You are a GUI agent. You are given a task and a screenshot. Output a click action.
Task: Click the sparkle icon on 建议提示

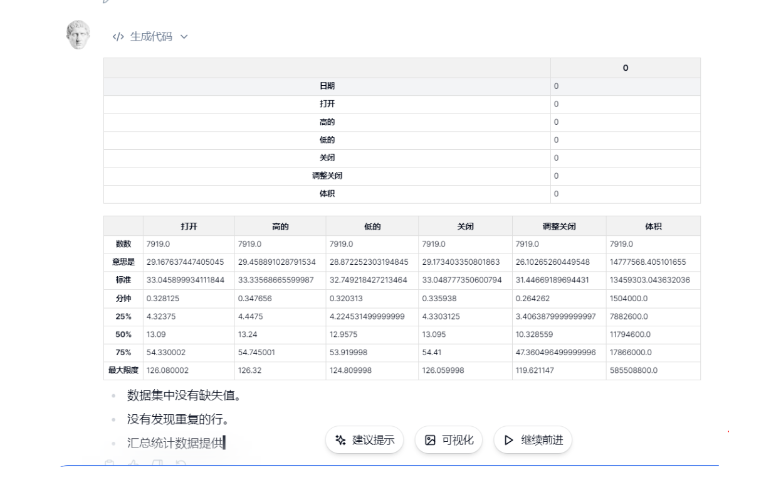[x=340, y=440]
